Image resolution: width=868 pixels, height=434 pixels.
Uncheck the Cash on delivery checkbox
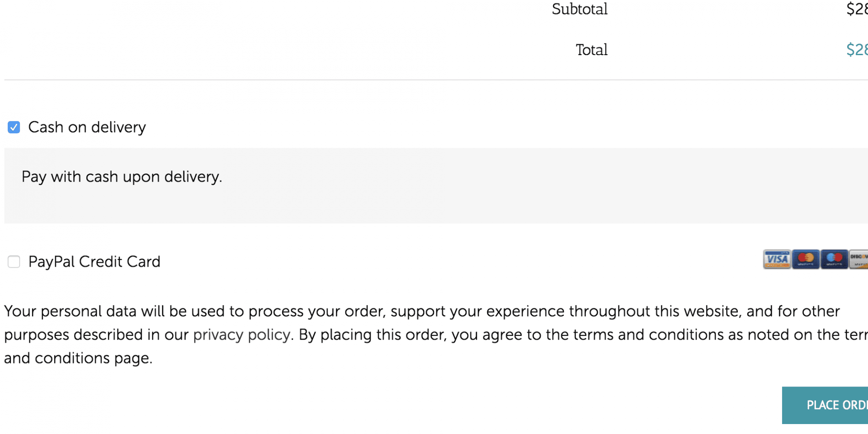(x=14, y=127)
